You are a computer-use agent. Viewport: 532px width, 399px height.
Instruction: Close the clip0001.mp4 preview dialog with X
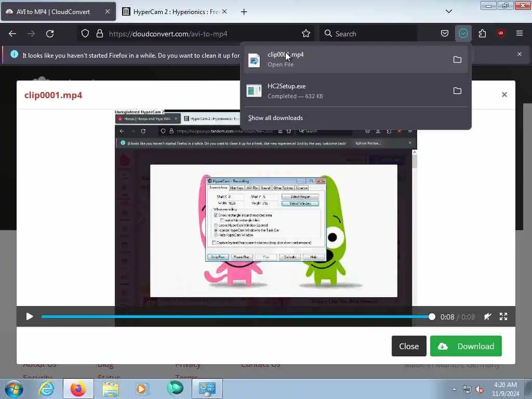point(504,95)
